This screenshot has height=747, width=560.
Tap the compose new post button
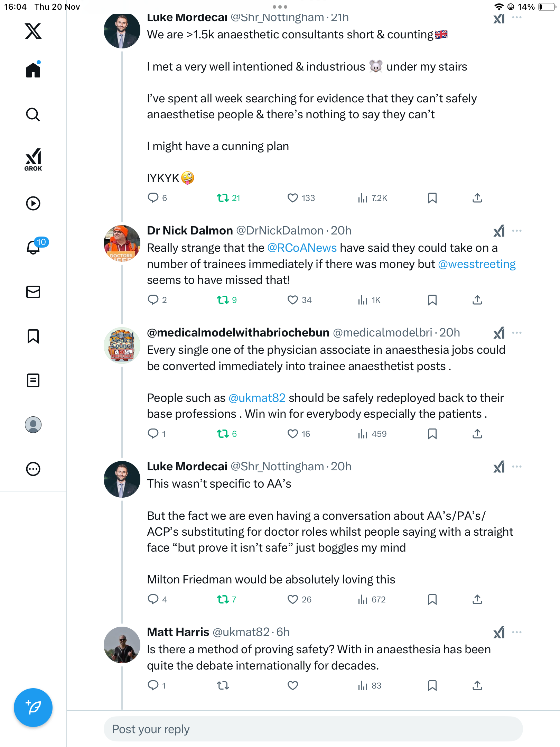(x=33, y=707)
